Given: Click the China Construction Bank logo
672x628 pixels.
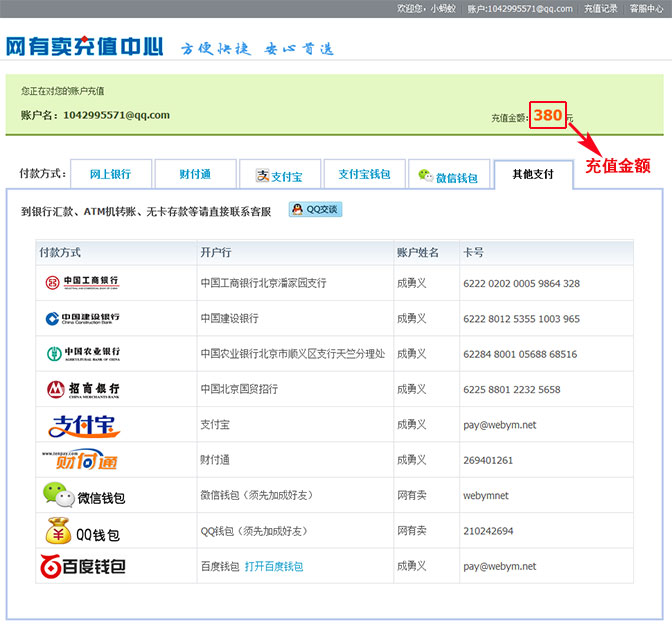Looking at the screenshot, I should (82, 318).
